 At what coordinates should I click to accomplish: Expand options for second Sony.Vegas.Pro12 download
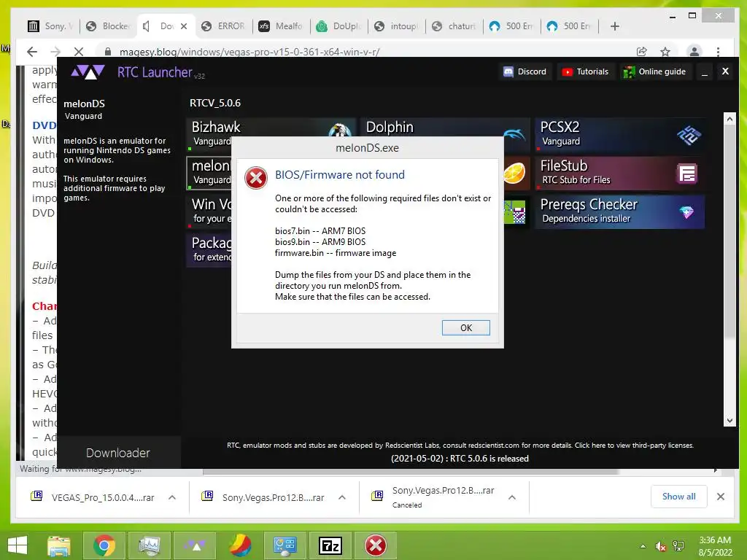pos(341,497)
